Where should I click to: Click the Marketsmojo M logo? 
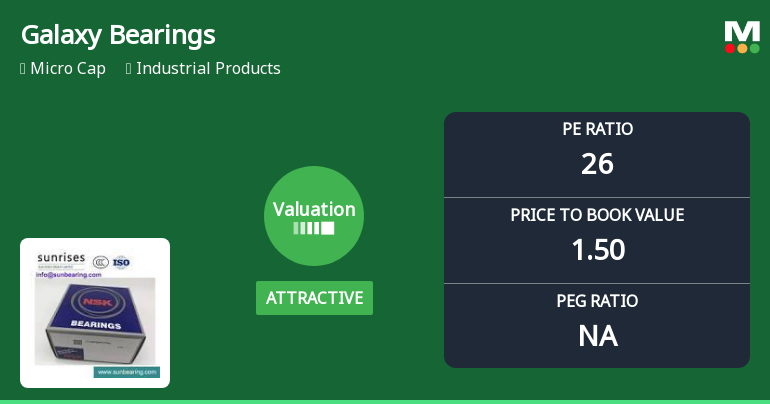click(742, 36)
